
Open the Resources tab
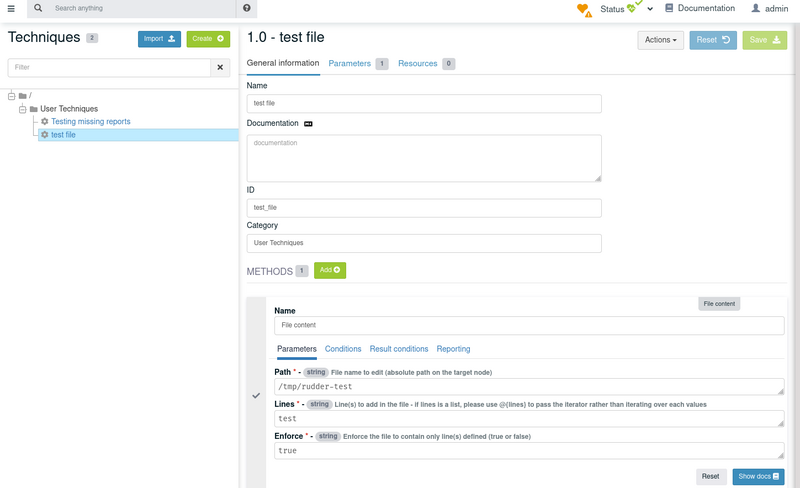pos(417,63)
